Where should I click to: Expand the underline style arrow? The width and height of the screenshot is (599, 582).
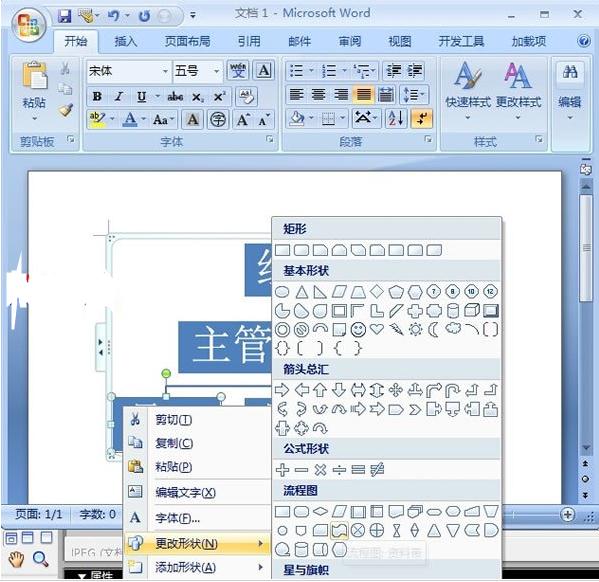click(157, 96)
